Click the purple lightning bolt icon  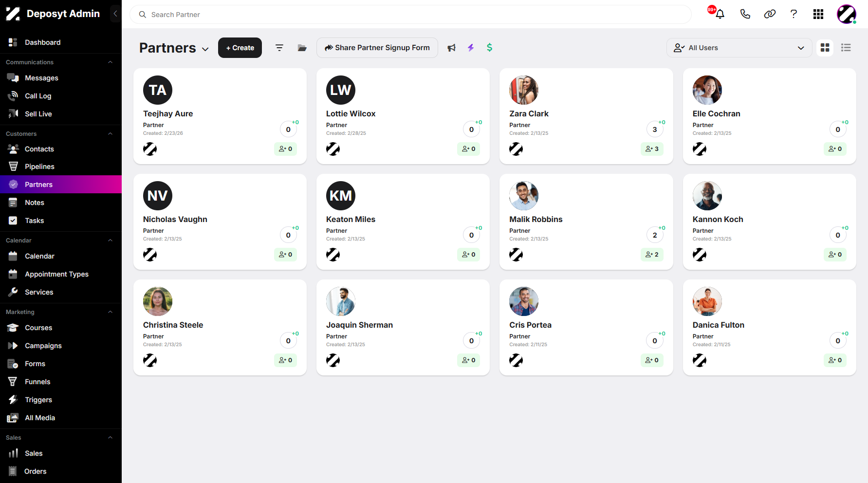click(471, 48)
